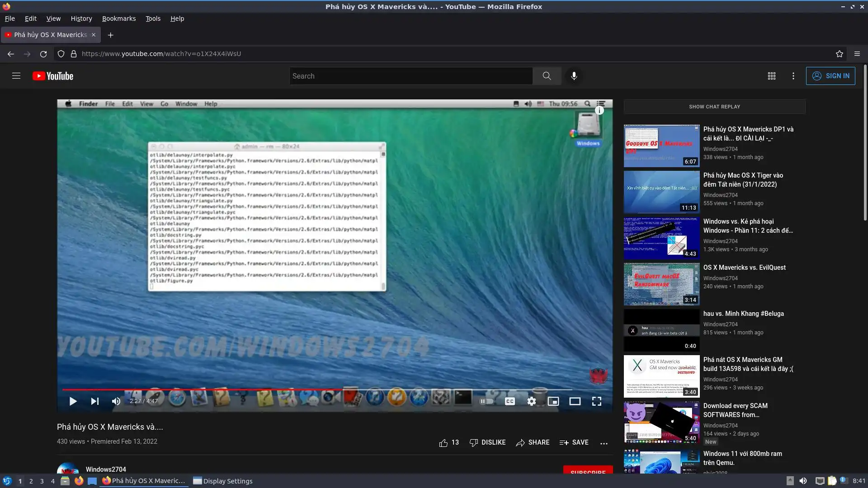Search with your voice microphone
868x488 pixels.
(574, 76)
